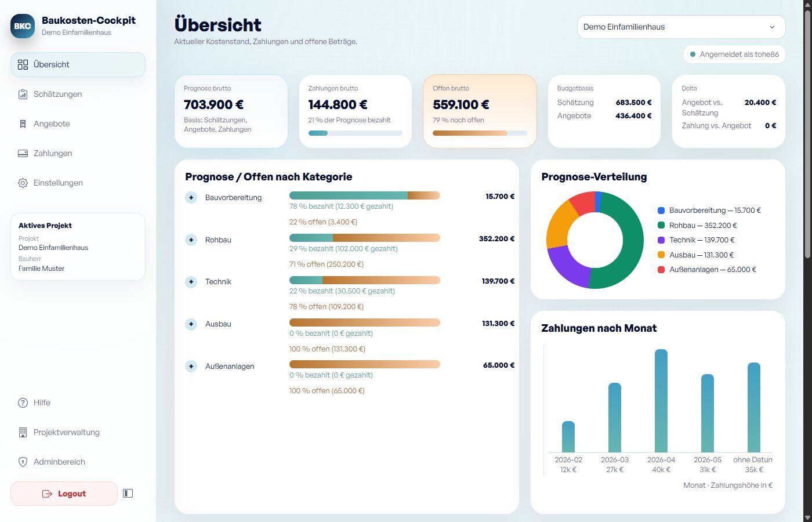
Task: Open the Hilfe page
Action: 78,403
